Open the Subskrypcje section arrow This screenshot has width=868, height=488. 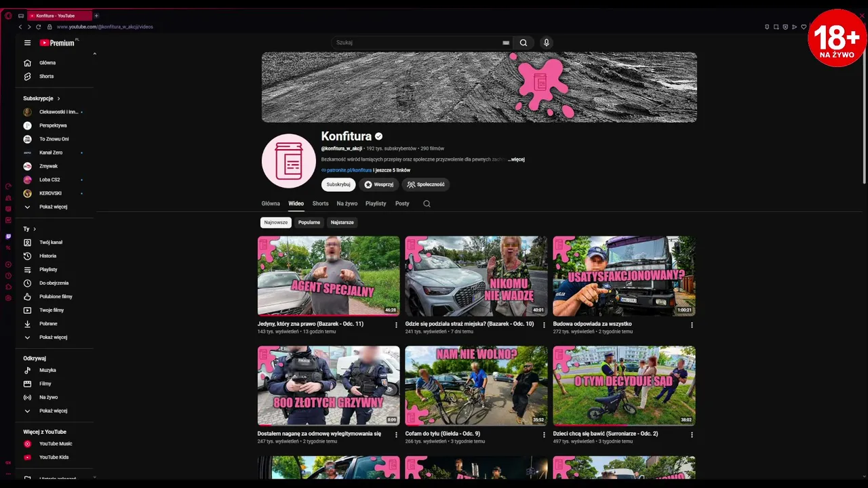tap(58, 98)
